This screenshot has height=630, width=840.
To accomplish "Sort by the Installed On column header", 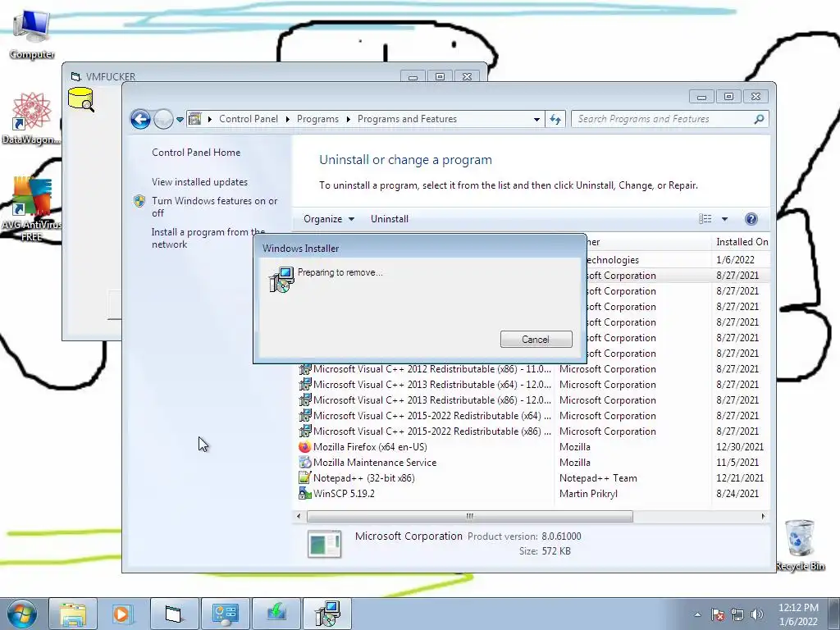I will coord(742,242).
